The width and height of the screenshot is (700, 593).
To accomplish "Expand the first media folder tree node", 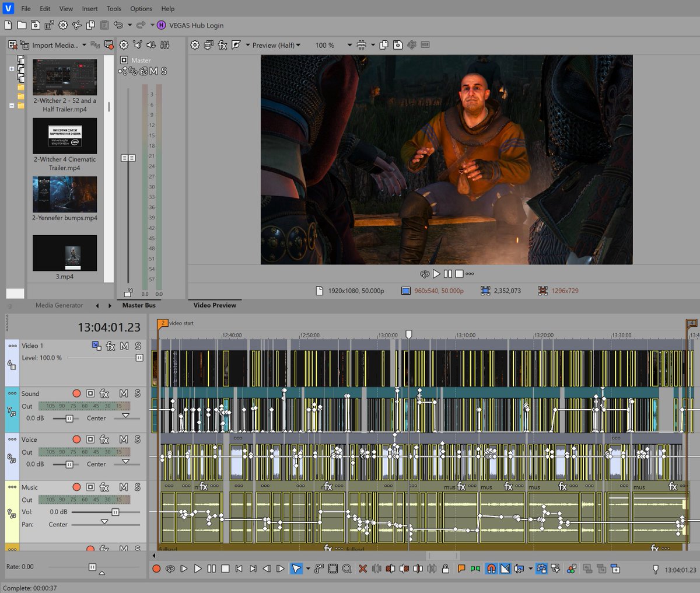I will [x=12, y=69].
